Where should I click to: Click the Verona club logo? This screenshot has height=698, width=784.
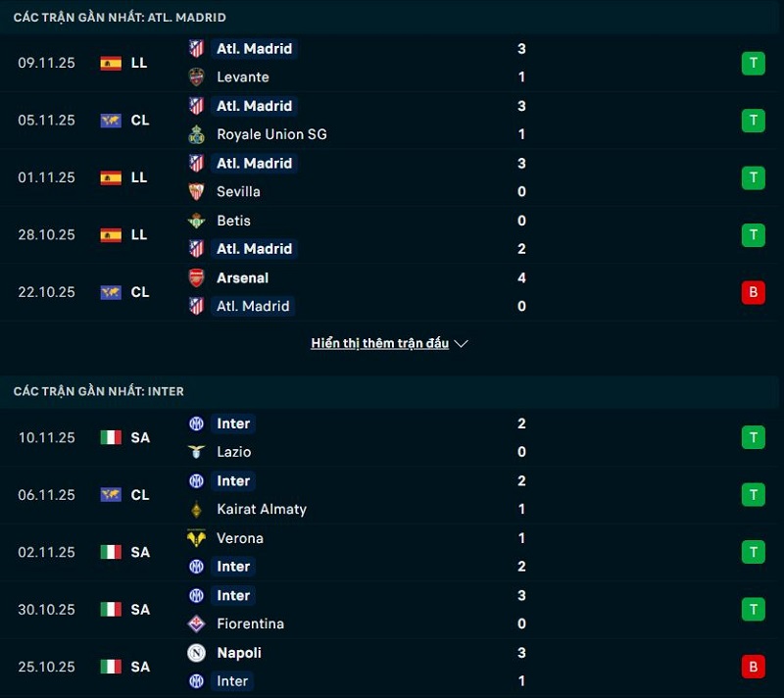point(197,538)
